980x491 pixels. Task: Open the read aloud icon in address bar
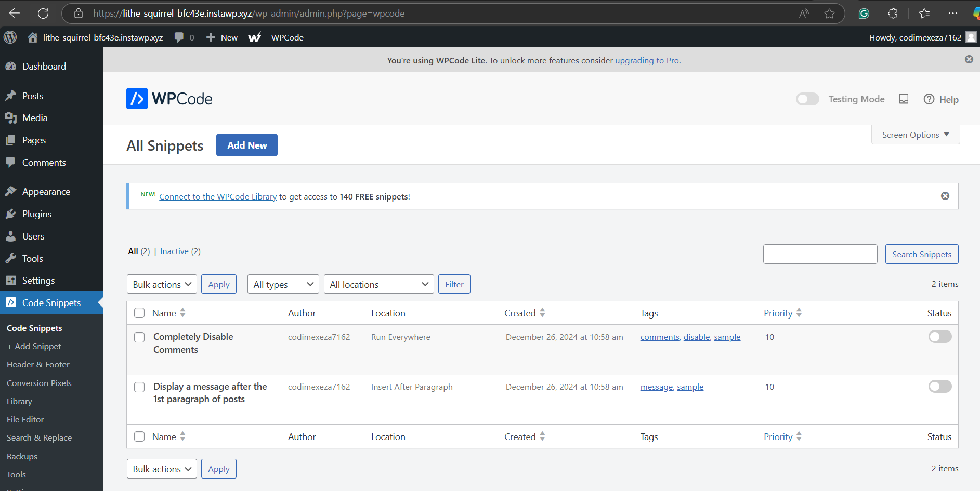804,14
